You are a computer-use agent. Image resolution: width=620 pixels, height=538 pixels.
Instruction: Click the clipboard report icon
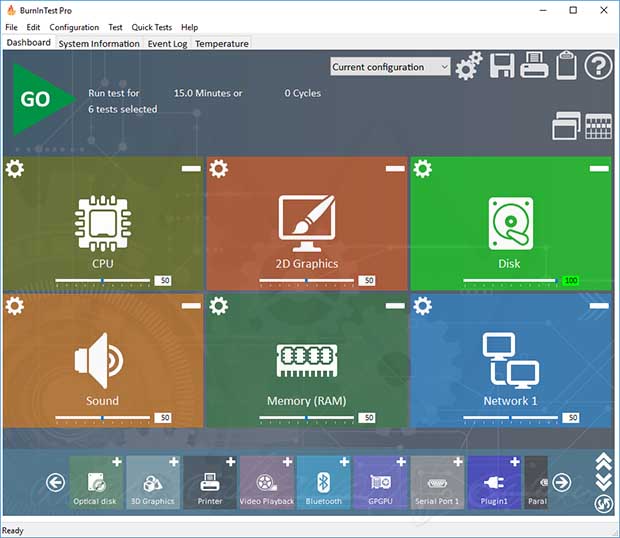(566, 67)
